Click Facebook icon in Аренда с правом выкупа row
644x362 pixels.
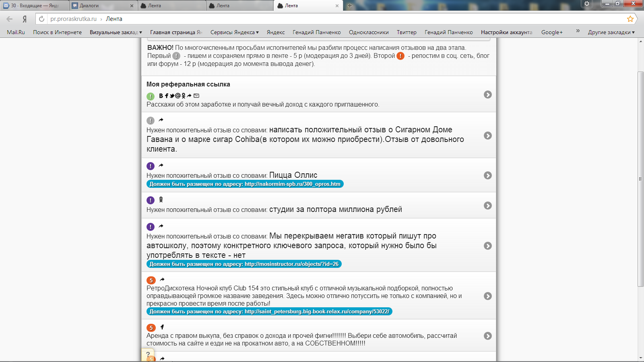point(162,327)
